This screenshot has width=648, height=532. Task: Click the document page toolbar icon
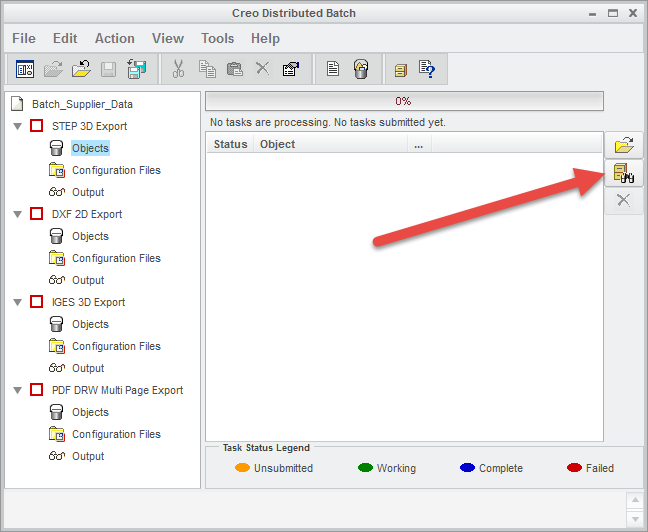tap(333, 69)
